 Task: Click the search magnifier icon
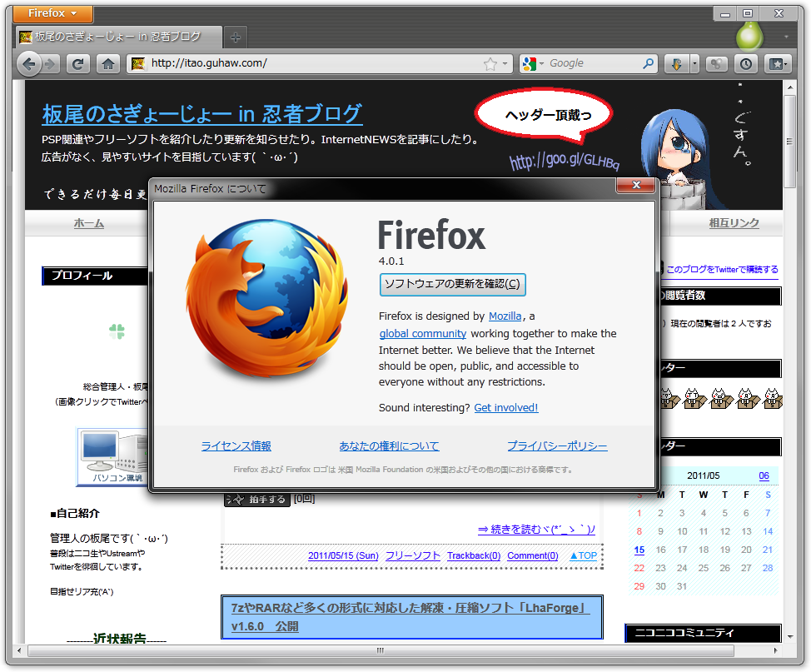point(648,63)
